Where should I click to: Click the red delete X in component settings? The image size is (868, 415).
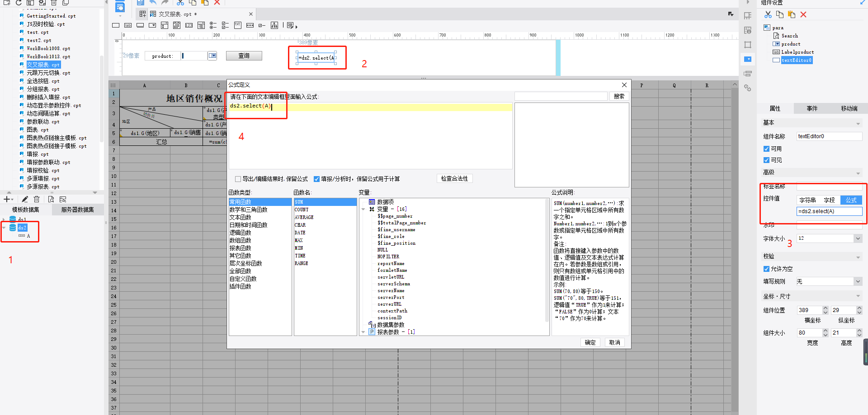803,14
